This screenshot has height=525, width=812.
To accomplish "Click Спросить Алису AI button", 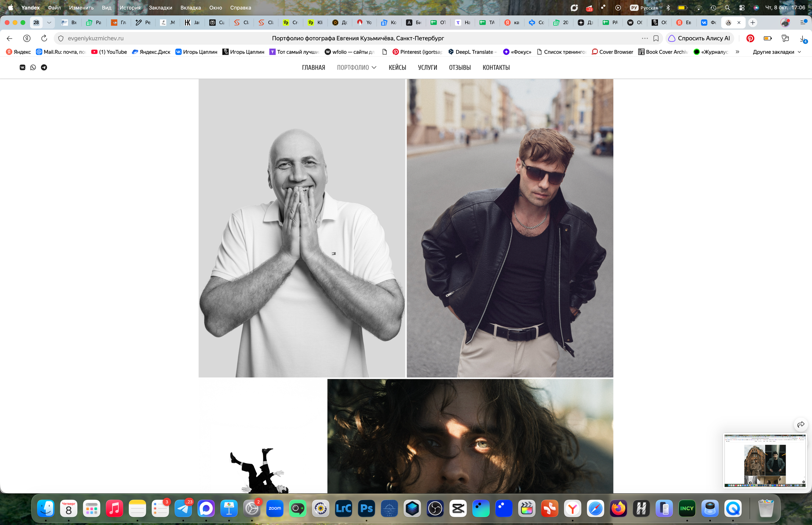I will (x=699, y=38).
